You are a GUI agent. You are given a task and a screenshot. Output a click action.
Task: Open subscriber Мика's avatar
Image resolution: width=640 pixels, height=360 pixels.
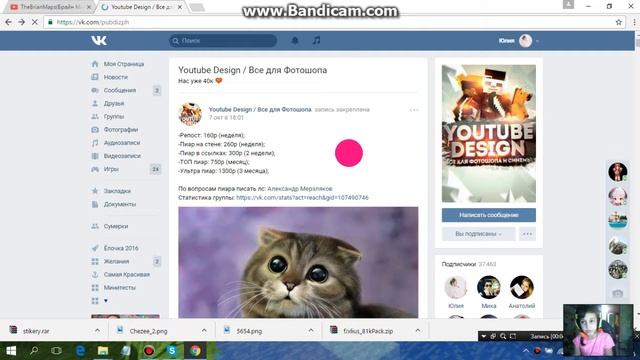pyautogui.click(x=489, y=287)
